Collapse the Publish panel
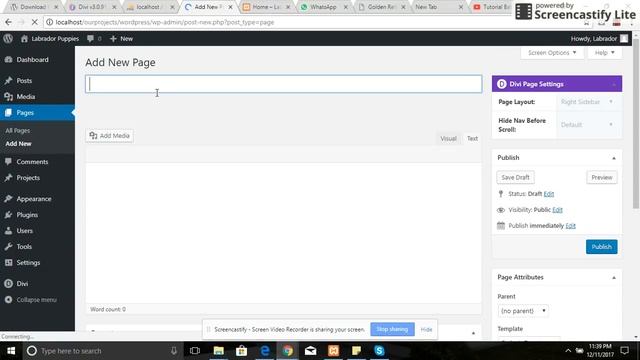The width and height of the screenshot is (640, 360). coord(614,158)
